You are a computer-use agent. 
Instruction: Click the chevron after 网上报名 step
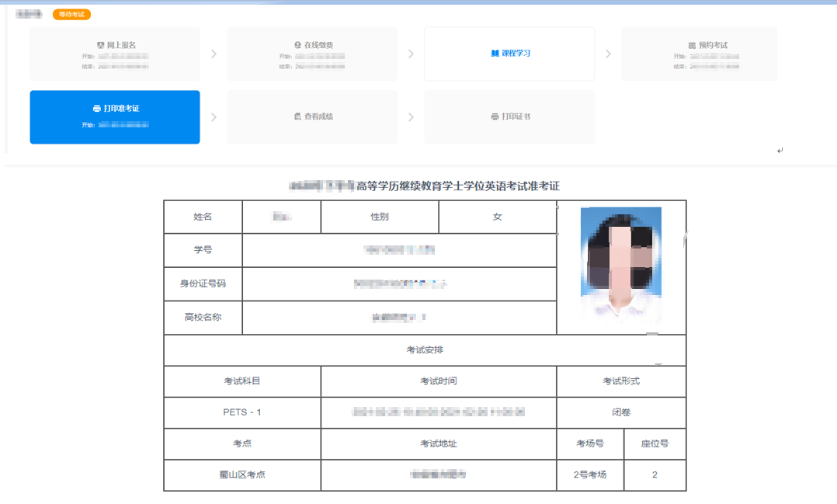tap(214, 54)
